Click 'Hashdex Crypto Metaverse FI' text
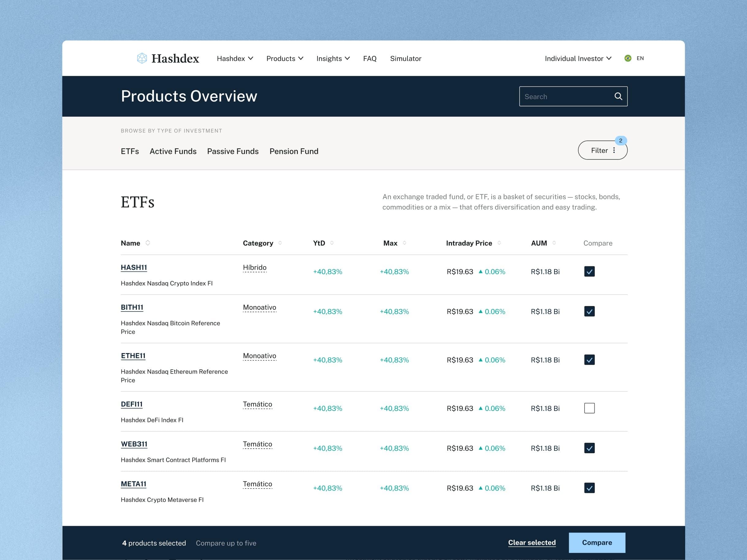Image resolution: width=747 pixels, height=560 pixels. [162, 500]
